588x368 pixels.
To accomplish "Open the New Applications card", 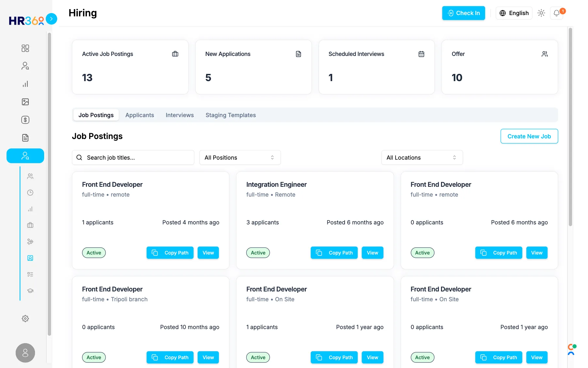I will click(253, 67).
